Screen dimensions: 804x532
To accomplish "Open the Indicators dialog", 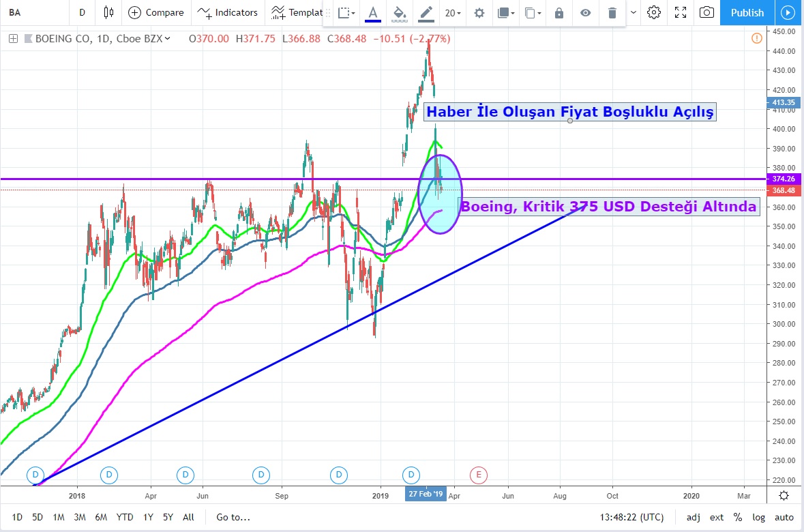I will [x=228, y=12].
